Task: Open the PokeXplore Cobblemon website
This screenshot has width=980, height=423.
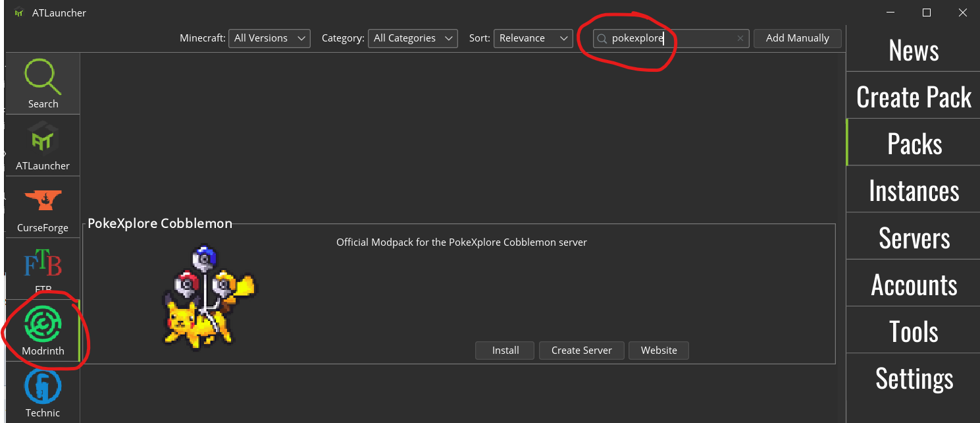Action: tap(658, 350)
